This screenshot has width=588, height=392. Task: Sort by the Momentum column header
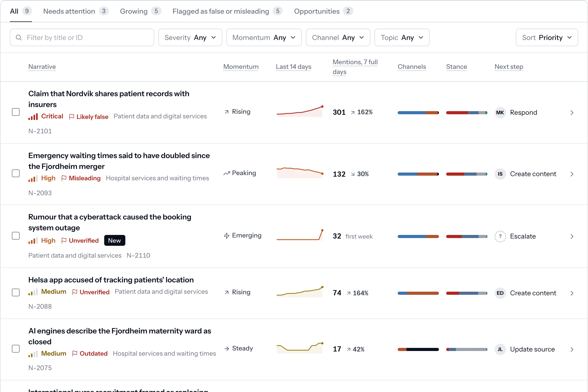pos(241,67)
